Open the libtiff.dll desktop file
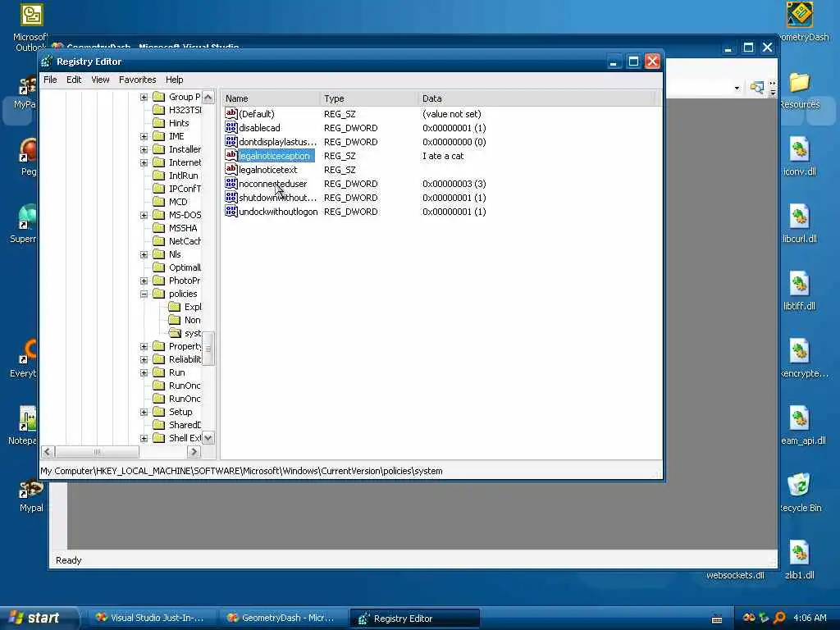The height and width of the screenshot is (630, 840). pyautogui.click(x=799, y=291)
